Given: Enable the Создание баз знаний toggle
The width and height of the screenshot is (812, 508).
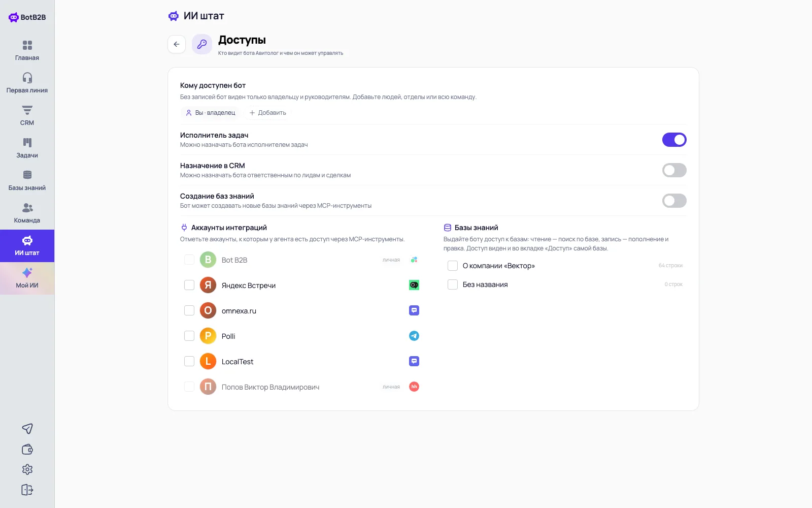Looking at the screenshot, I should click(x=674, y=201).
